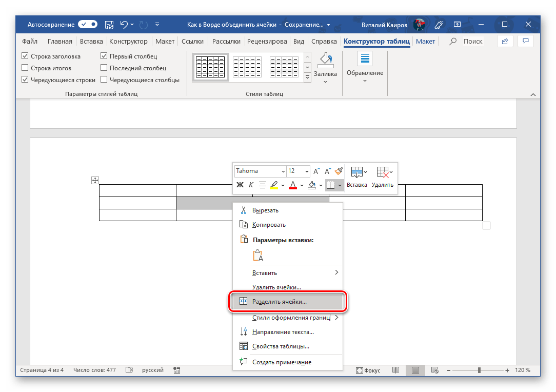Image resolution: width=556 pixels, height=392 pixels.
Task: Open the Файл tab
Action: point(30,41)
